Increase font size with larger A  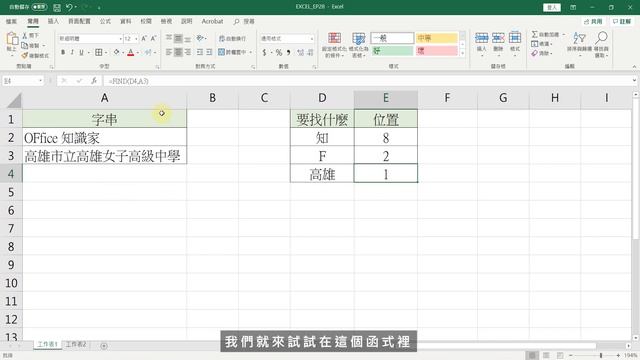tap(144, 38)
